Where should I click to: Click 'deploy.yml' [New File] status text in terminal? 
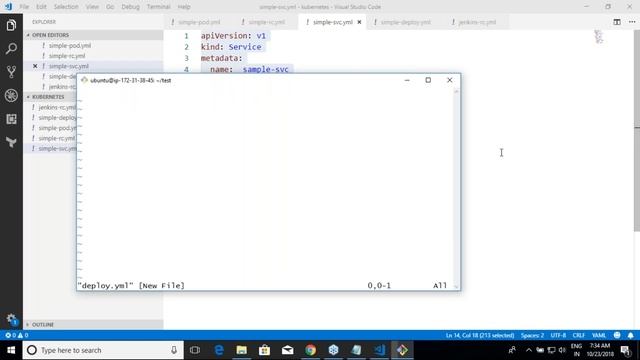[131, 286]
